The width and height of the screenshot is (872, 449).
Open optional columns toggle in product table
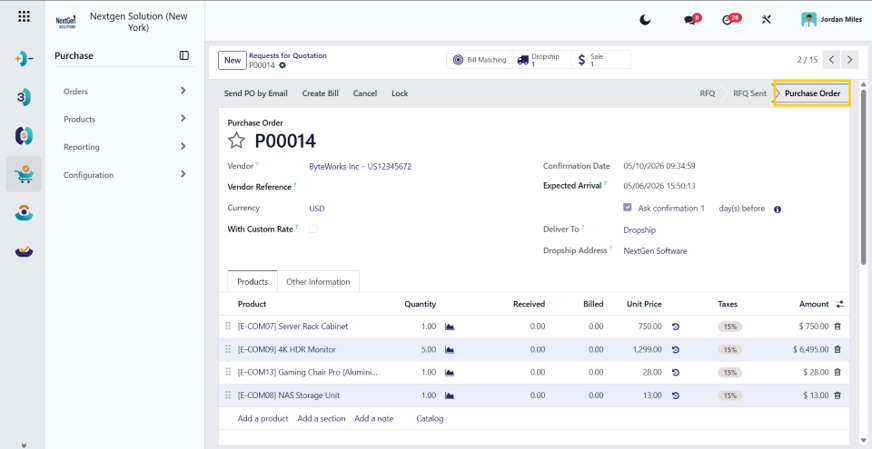[840, 304]
